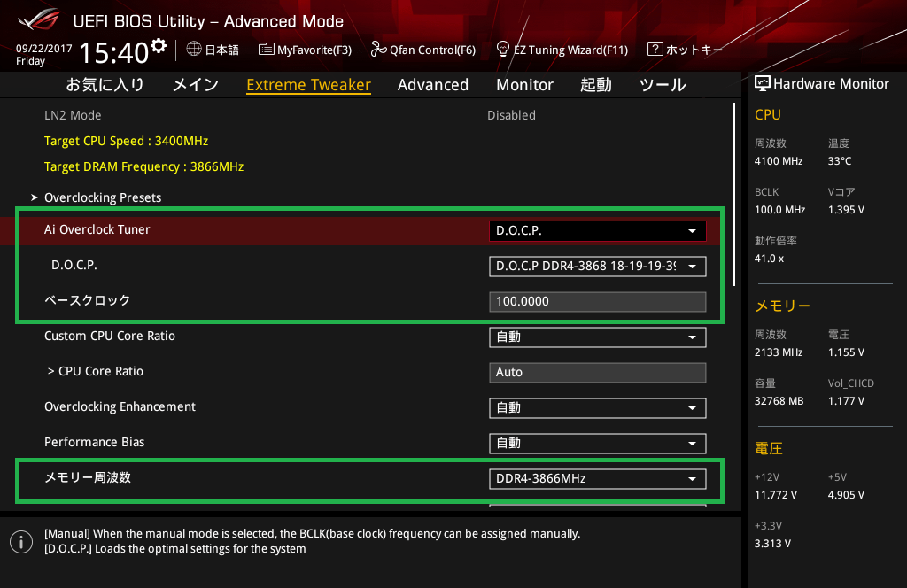Open D.O.C.P. profile dropdown
The height and width of the screenshot is (588, 907).
point(598,266)
